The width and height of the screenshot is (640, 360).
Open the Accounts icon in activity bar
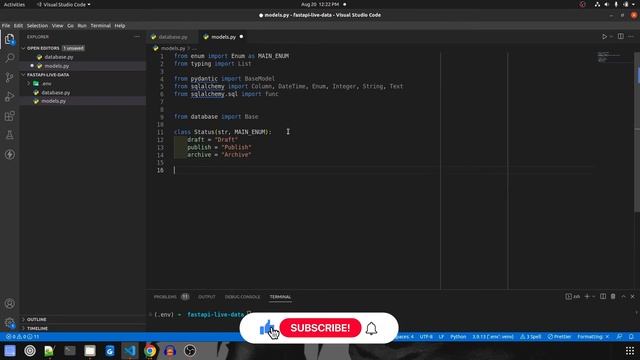tap(10, 303)
